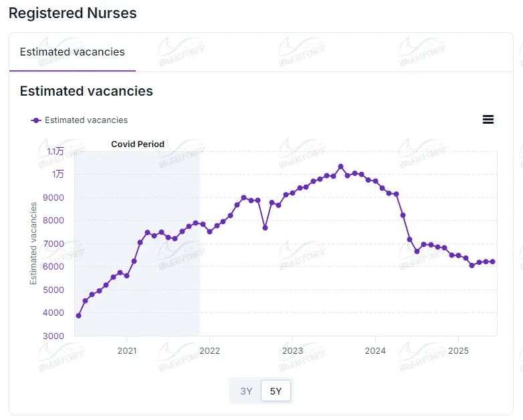Click the bold Estimated vacancies chart title
Screen dimensions: 523x420
86,91
